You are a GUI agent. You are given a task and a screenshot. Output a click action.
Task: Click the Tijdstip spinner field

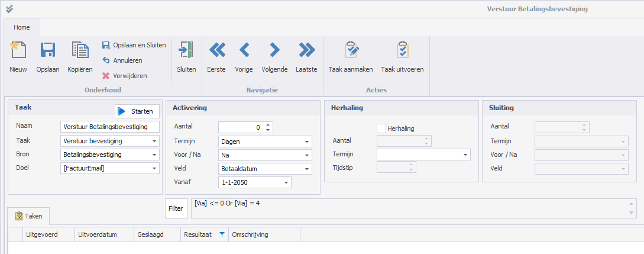(397, 167)
